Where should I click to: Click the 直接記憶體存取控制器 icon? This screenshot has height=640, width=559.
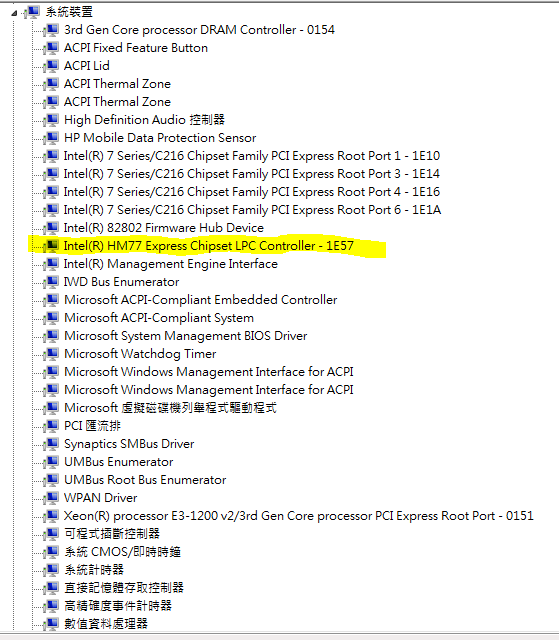click(x=51, y=587)
